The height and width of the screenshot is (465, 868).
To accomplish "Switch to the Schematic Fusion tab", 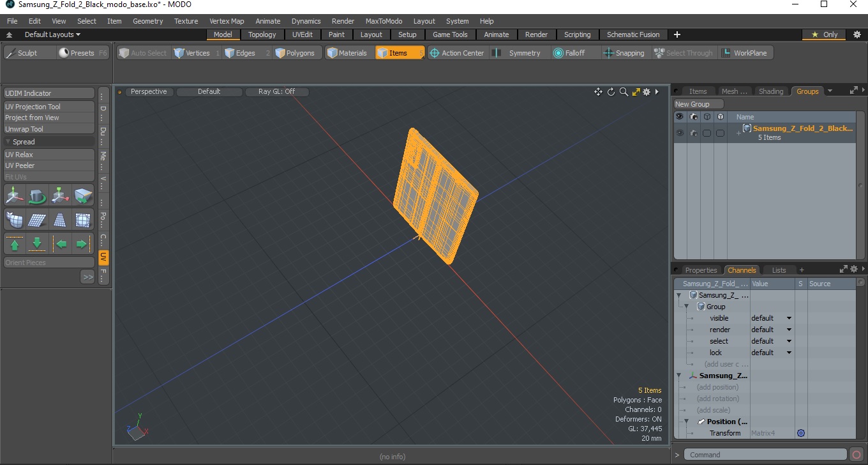I will 633,34.
